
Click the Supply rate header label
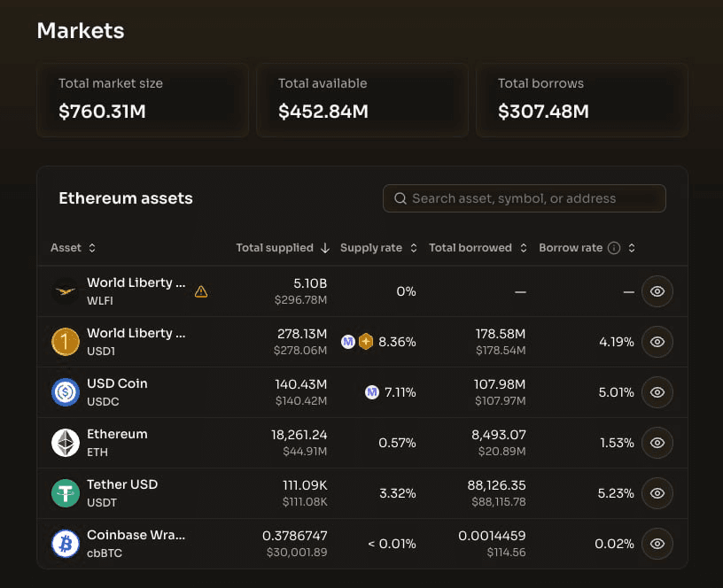pyautogui.click(x=371, y=248)
